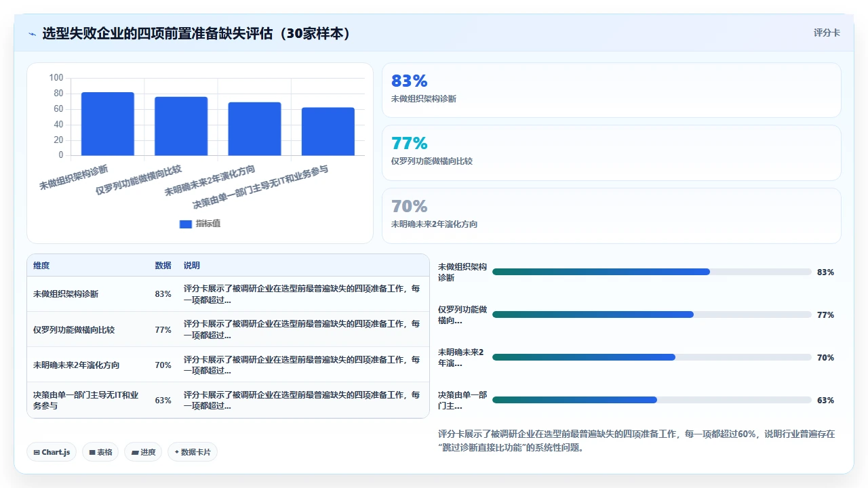
Task: Click the x-axis label 未做组织架构诊断
Action: click(x=74, y=178)
